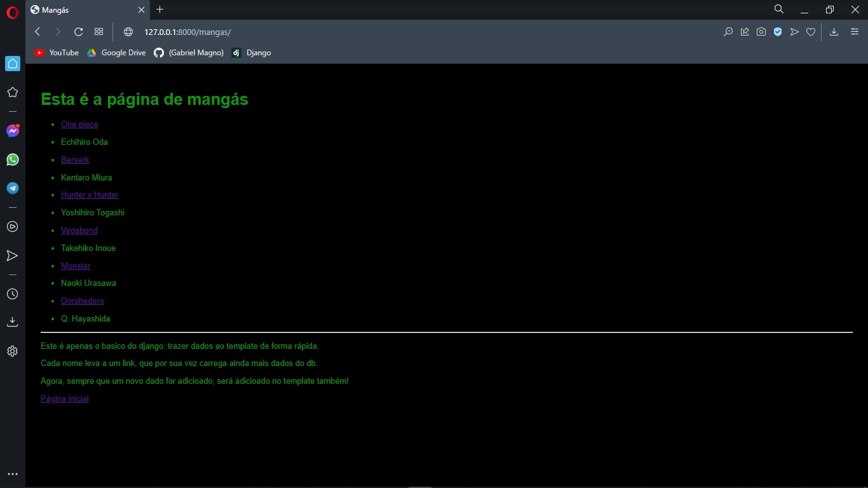Open the One piece link
Screen dimensions: 868x488
coord(79,124)
